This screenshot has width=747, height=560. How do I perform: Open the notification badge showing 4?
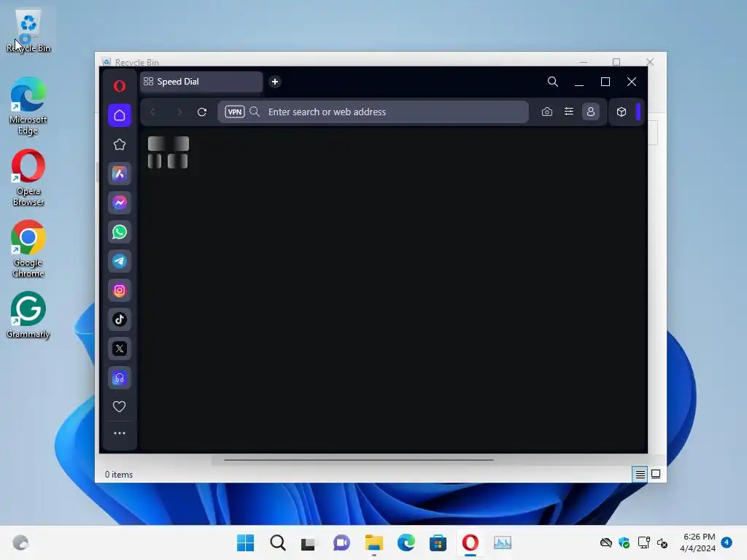(727, 542)
